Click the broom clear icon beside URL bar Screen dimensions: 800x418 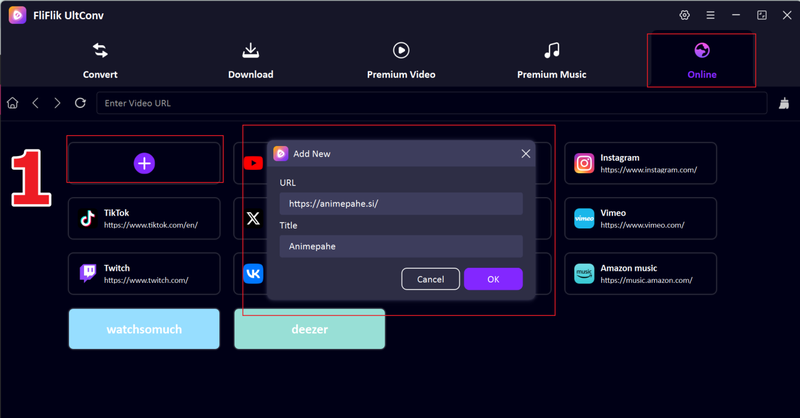pos(783,103)
